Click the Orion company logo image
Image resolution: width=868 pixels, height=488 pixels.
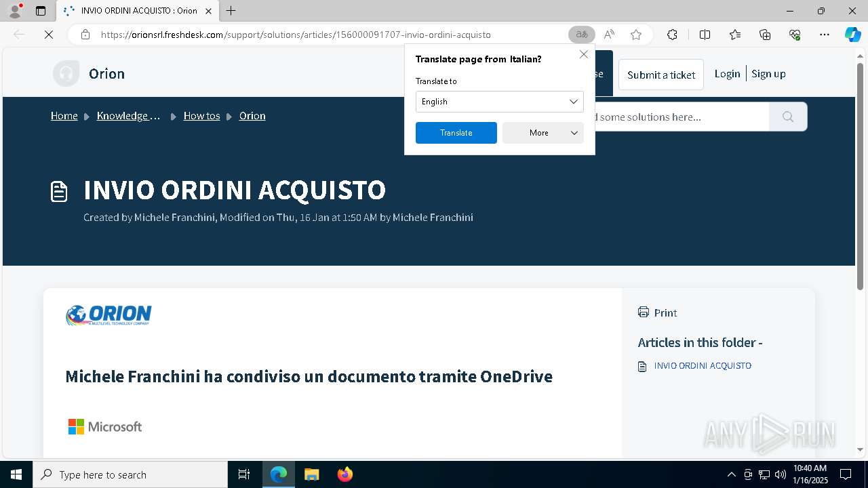point(108,315)
